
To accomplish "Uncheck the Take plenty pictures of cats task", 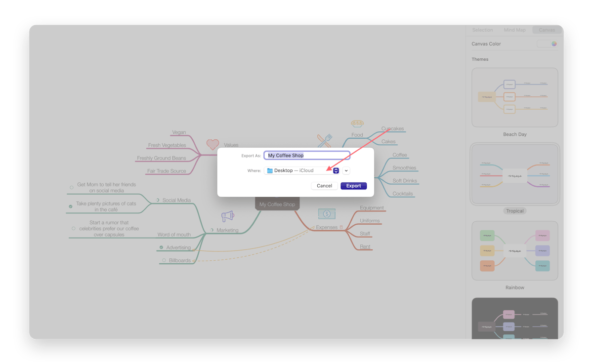I will click(x=71, y=206).
